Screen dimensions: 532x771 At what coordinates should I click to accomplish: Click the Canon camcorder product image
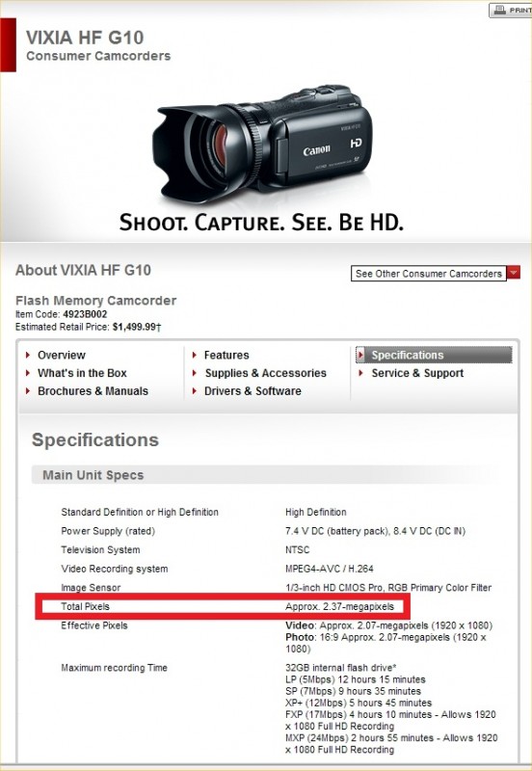(261, 144)
